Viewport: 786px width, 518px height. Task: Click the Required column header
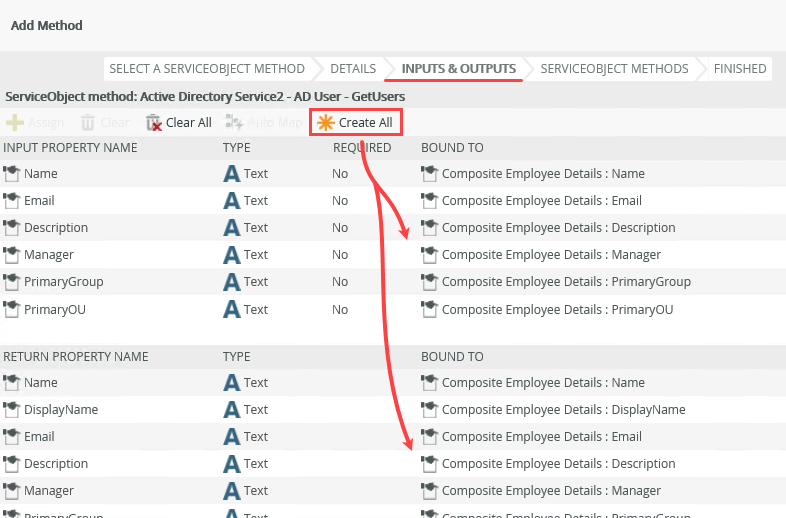[362, 148]
